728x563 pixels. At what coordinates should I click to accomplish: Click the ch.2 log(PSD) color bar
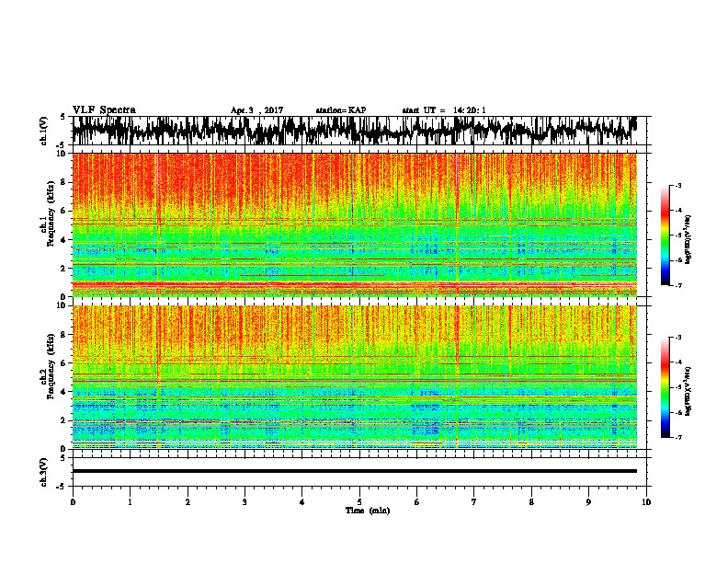click(x=665, y=387)
